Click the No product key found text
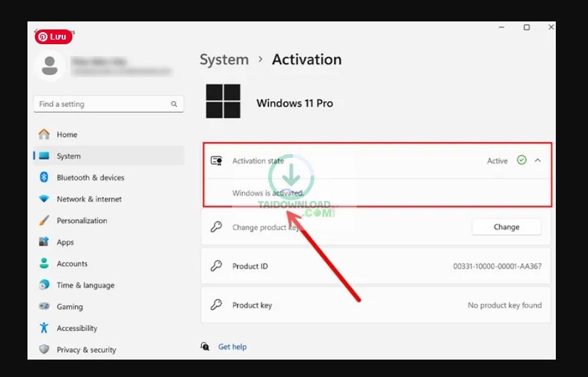The height and width of the screenshot is (377, 588). 505,305
